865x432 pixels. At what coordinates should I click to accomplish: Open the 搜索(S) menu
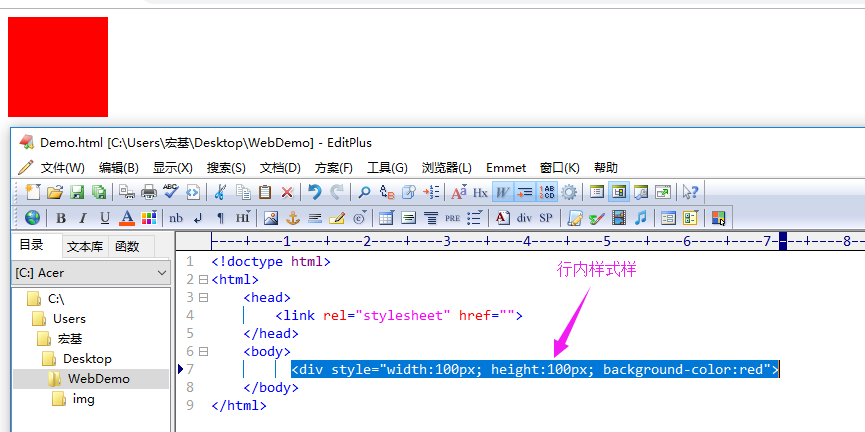point(226,168)
